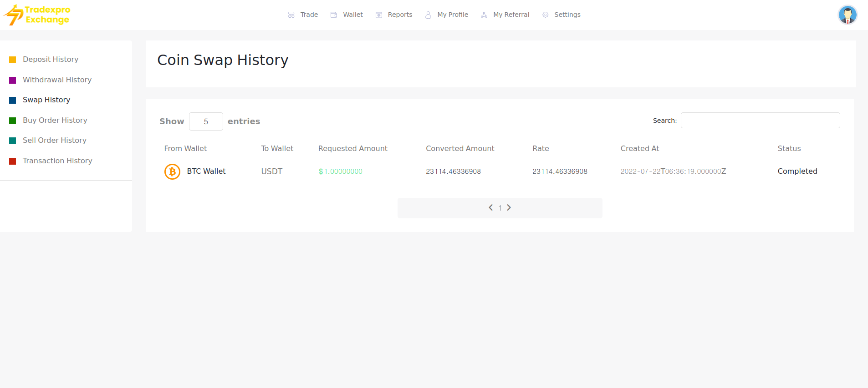The image size is (868, 388).
Task: Click the Trade icon in navbar
Action: click(x=291, y=15)
